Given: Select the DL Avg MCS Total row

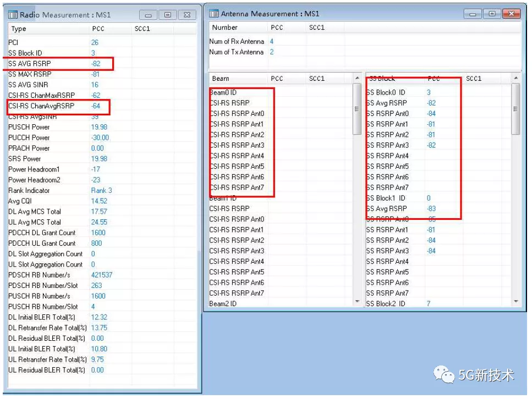Looking at the screenshot, I should point(102,212).
